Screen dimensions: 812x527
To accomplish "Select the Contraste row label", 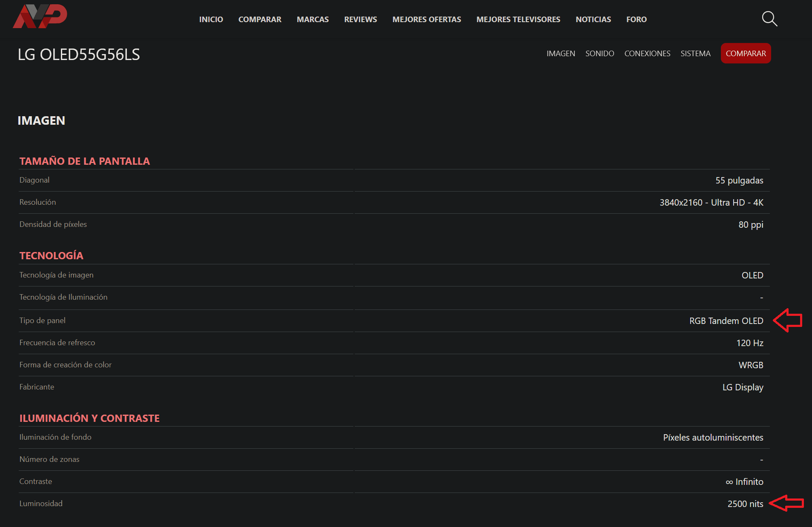I will (x=36, y=481).
